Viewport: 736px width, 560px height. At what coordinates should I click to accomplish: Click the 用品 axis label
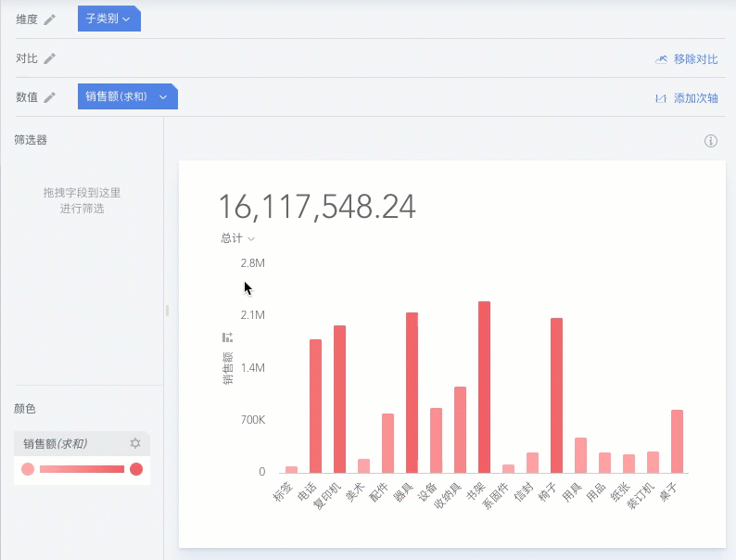point(596,491)
